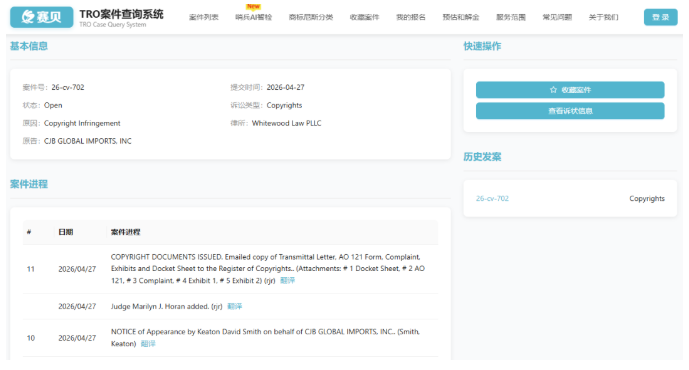Open the 预估和解金 menu item
Viewport: 689px width, 370px height.
tap(461, 17)
